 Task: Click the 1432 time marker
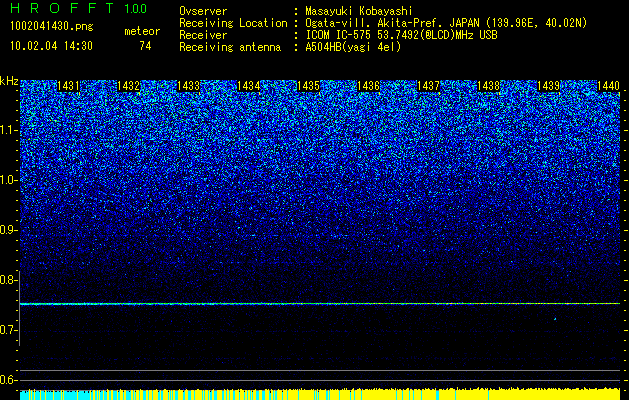pos(128,85)
